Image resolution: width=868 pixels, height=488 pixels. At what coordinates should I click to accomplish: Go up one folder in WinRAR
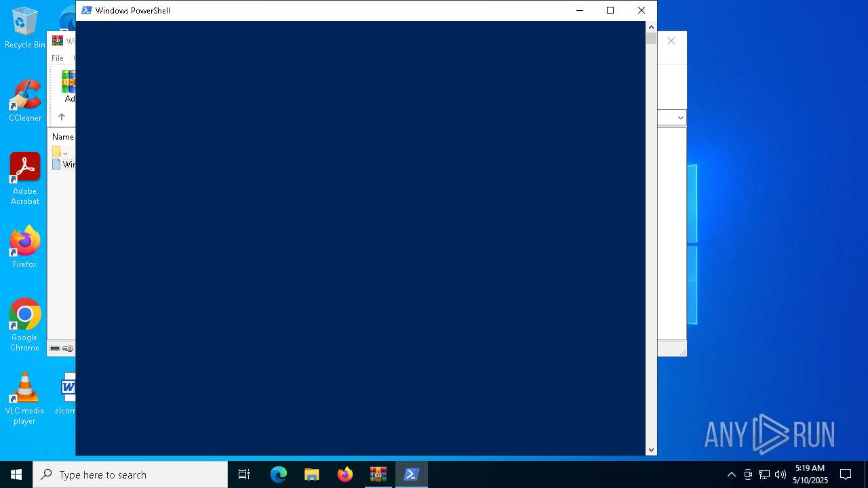click(61, 117)
